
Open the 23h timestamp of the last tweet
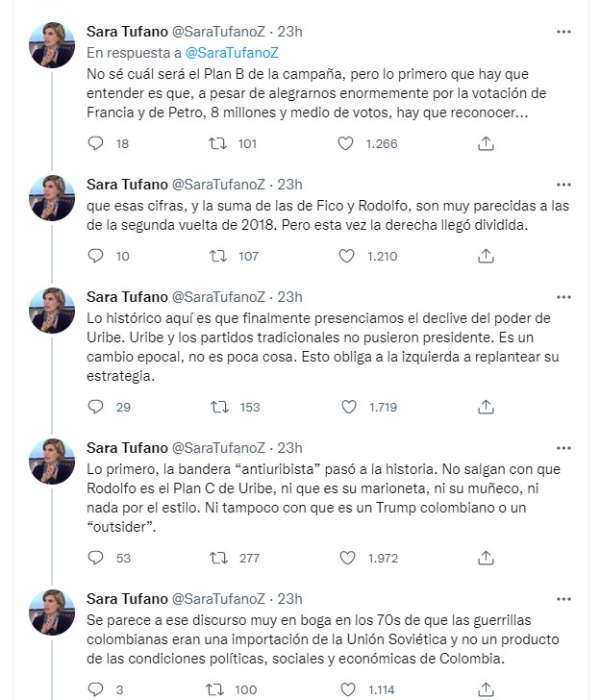289,598
